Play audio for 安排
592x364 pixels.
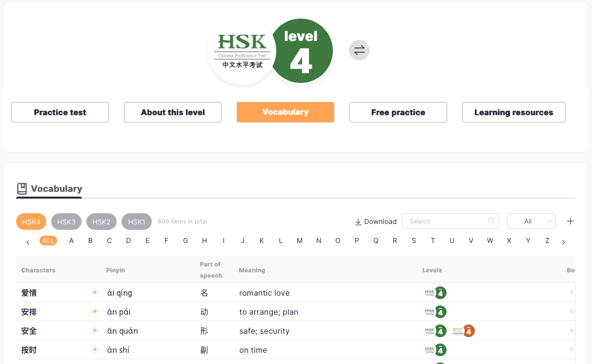[95, 311]
